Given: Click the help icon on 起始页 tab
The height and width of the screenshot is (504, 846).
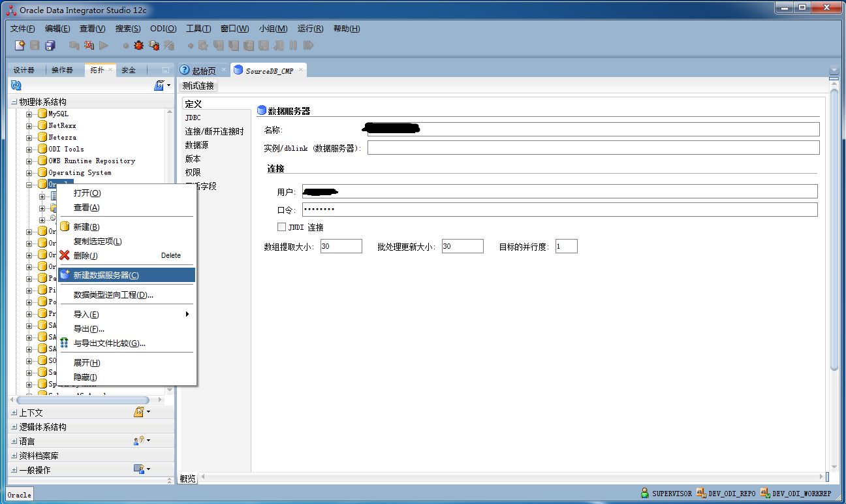Looking at the screenshot, I should 185,70.
